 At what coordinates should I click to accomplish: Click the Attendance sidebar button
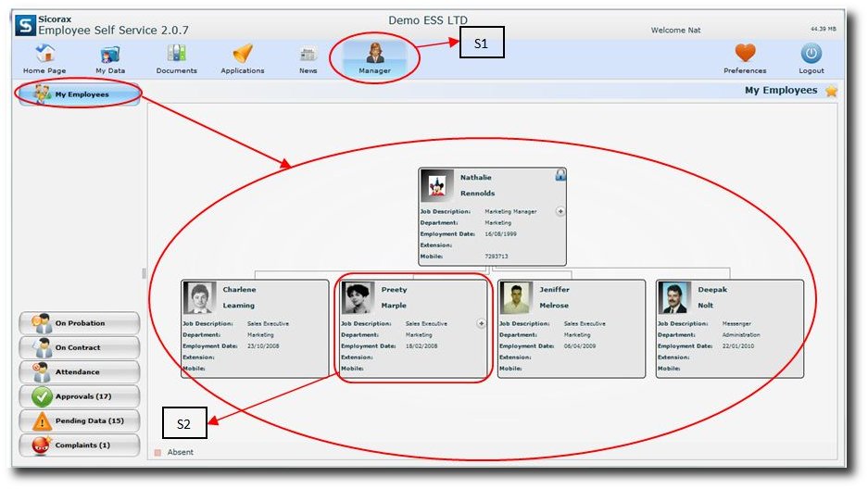coord(80,372)
